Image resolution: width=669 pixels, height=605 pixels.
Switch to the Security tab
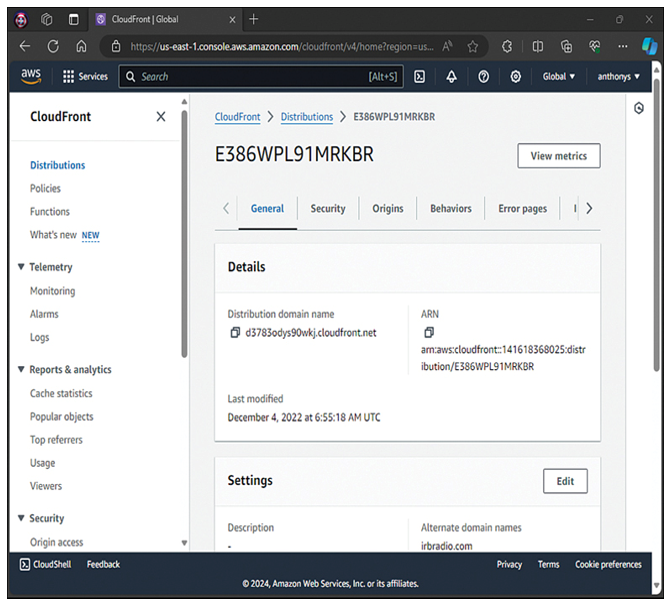328,209
